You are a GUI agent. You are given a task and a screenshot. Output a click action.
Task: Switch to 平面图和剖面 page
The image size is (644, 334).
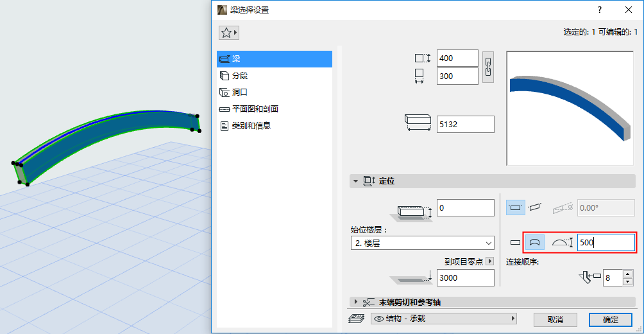click(x=275, y=109)
